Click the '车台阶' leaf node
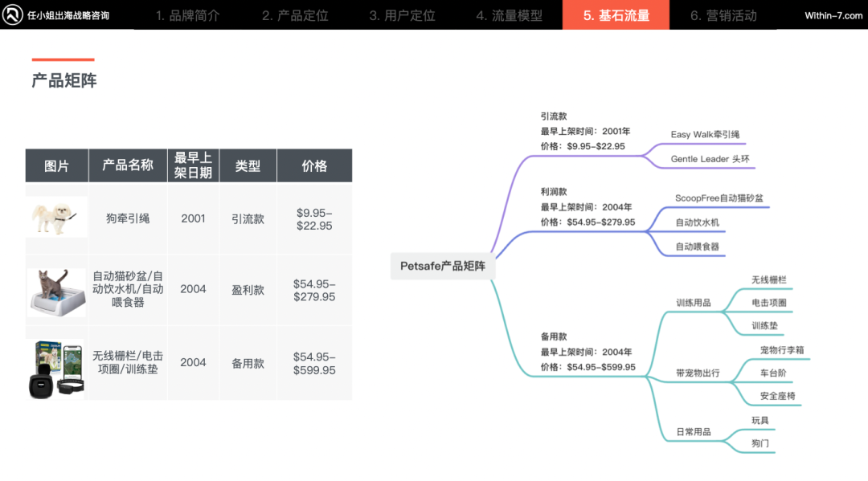The width and height of the screenshot is (868, 481). tap(773, 373)
